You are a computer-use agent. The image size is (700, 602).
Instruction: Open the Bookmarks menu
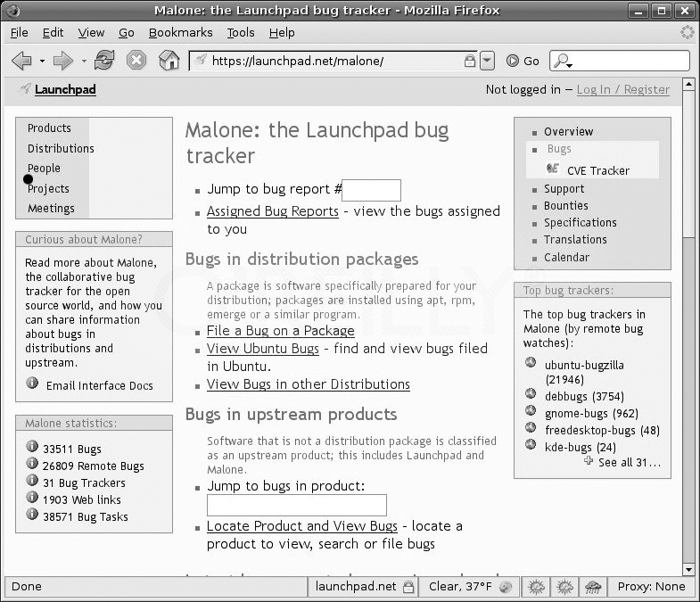180,32
